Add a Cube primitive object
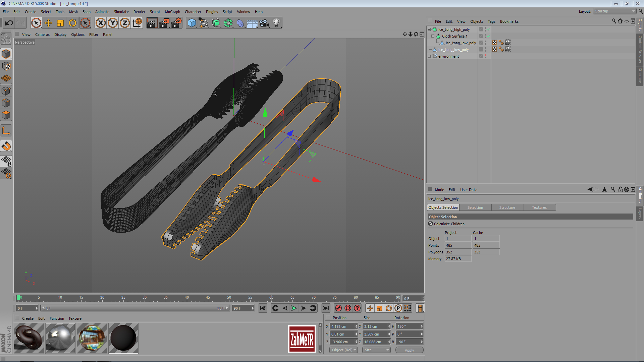This screenshot has height=362, width=644. tap(192, 23)
